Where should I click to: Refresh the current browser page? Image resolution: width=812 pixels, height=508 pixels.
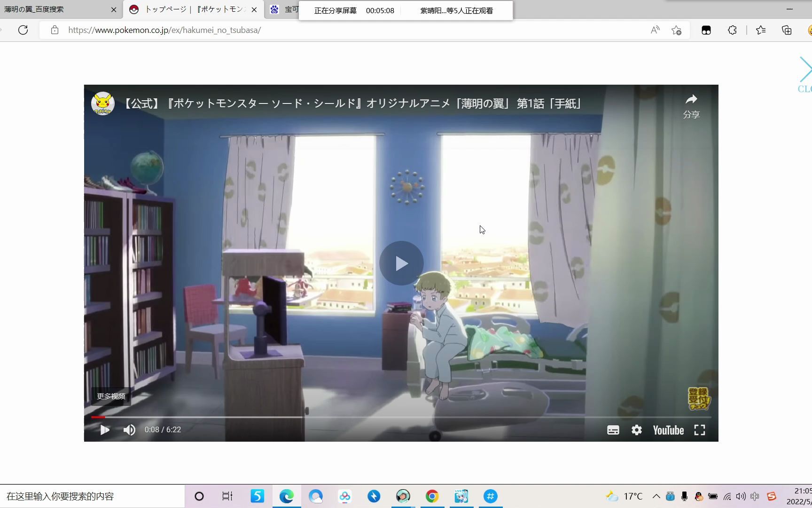click(23, 30)
